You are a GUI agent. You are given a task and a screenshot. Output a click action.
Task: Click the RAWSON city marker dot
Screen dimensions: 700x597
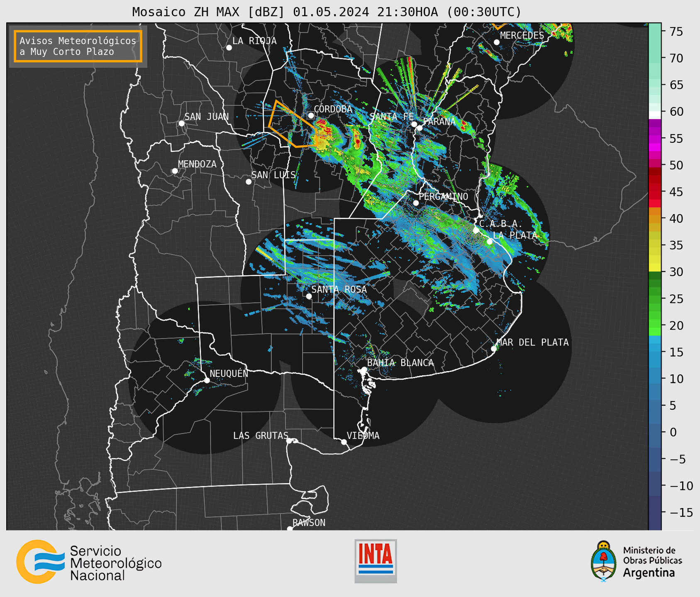(290, 529)
